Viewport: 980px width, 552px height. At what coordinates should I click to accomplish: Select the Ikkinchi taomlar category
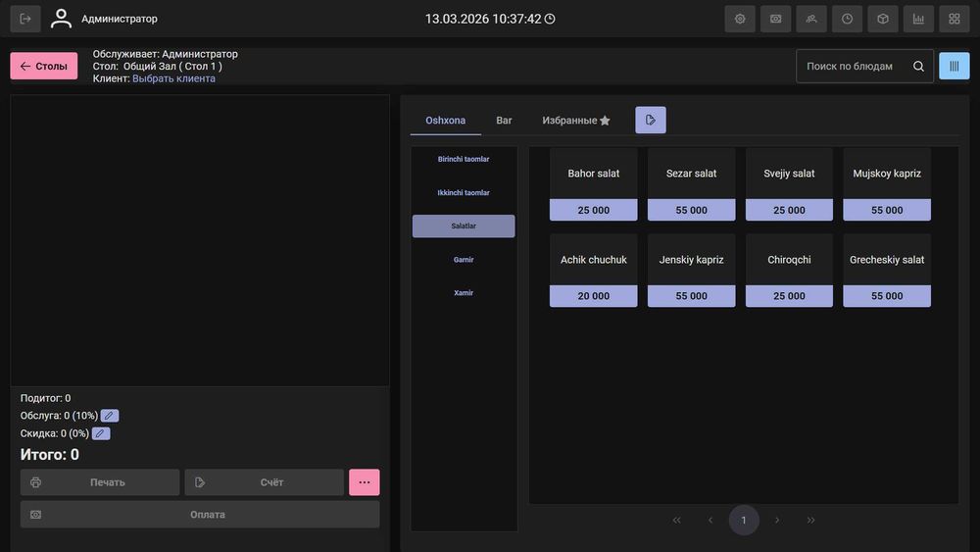464,192
